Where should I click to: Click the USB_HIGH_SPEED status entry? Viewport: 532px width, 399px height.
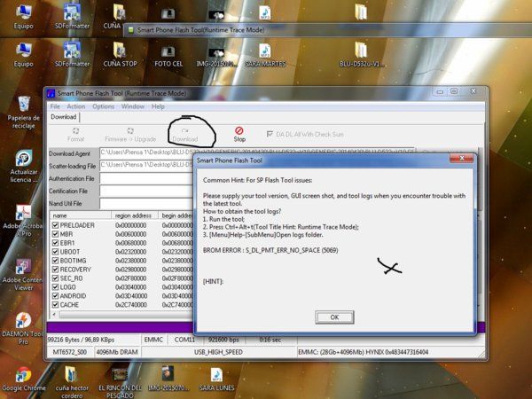tap(218, 352)
